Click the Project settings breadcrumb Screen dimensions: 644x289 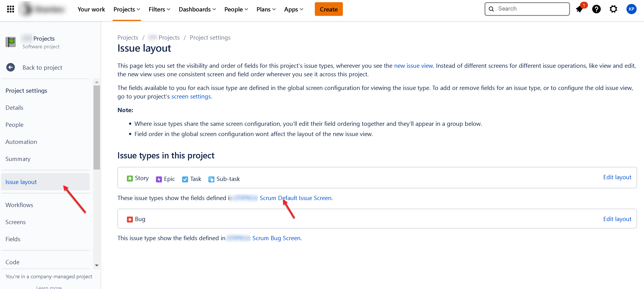210,37
